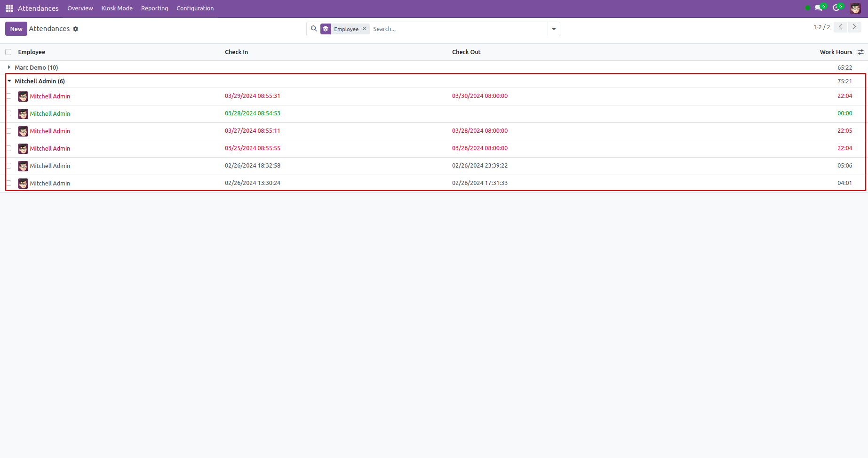Open the apps grid menu icon
The image size is (868, 458).
9,8
